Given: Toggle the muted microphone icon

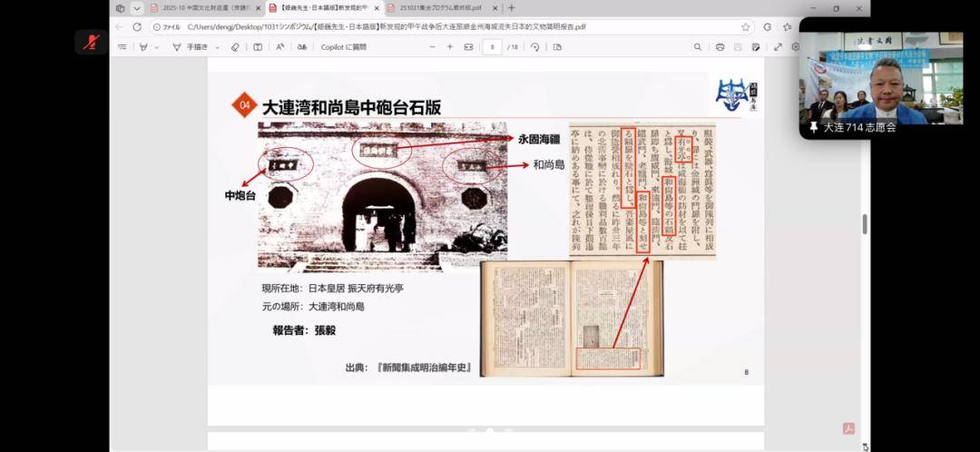Looking at the screenshot, I should click(x=92, y=43).
